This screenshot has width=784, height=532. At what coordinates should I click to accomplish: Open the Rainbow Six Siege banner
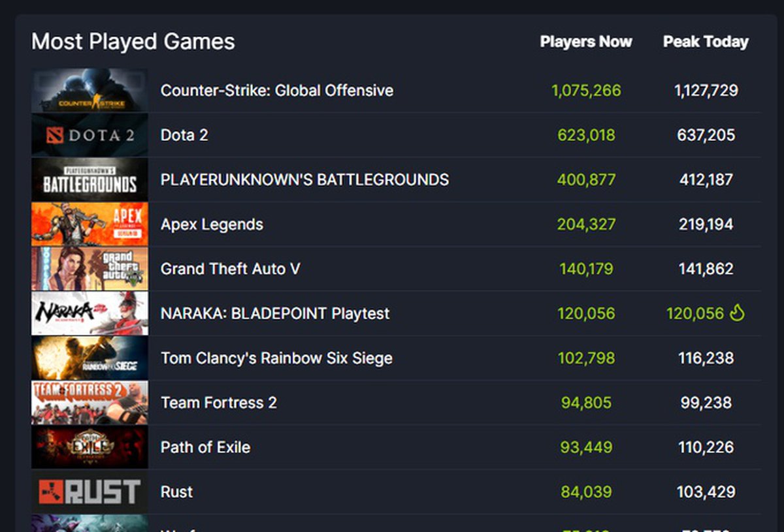(90, 358)
